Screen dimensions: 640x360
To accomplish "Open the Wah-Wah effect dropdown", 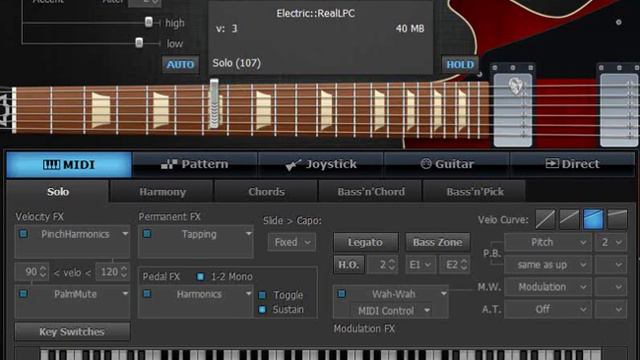I will pos(443,294).
